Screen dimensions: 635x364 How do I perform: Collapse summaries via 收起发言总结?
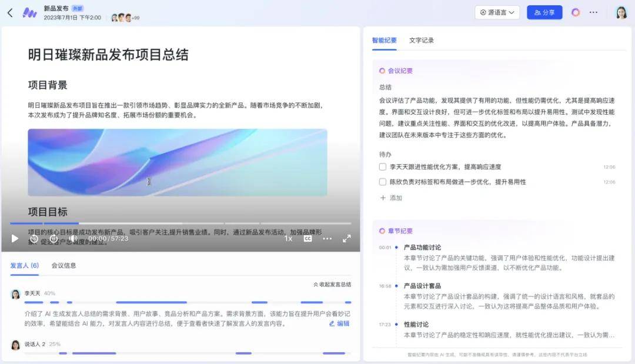(332, 285)
